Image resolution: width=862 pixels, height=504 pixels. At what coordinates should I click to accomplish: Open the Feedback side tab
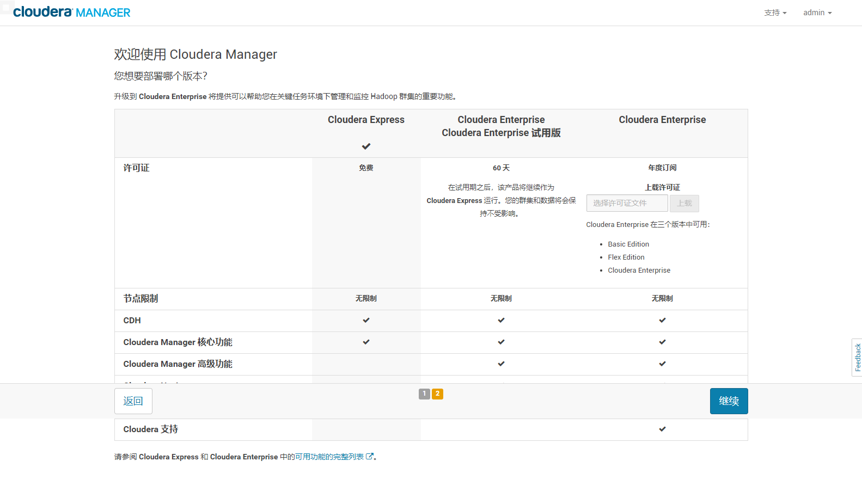pos(857,357)
